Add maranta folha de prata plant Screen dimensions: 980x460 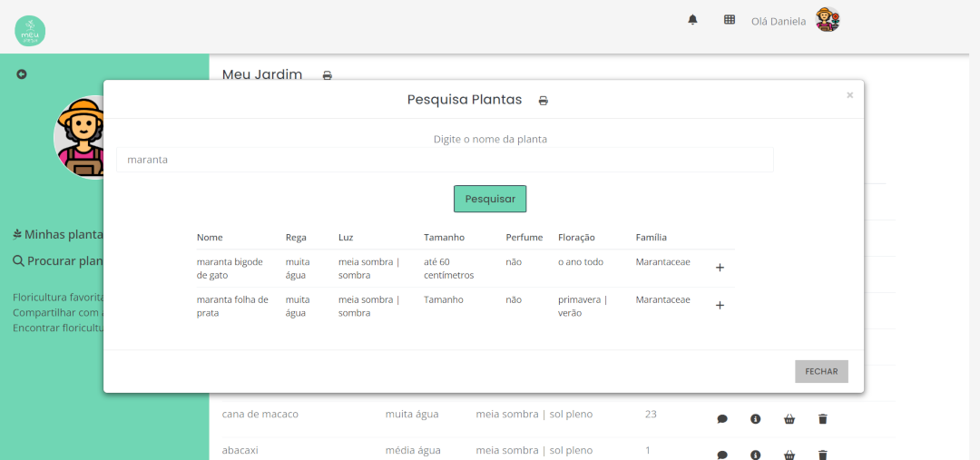[720, 306]
